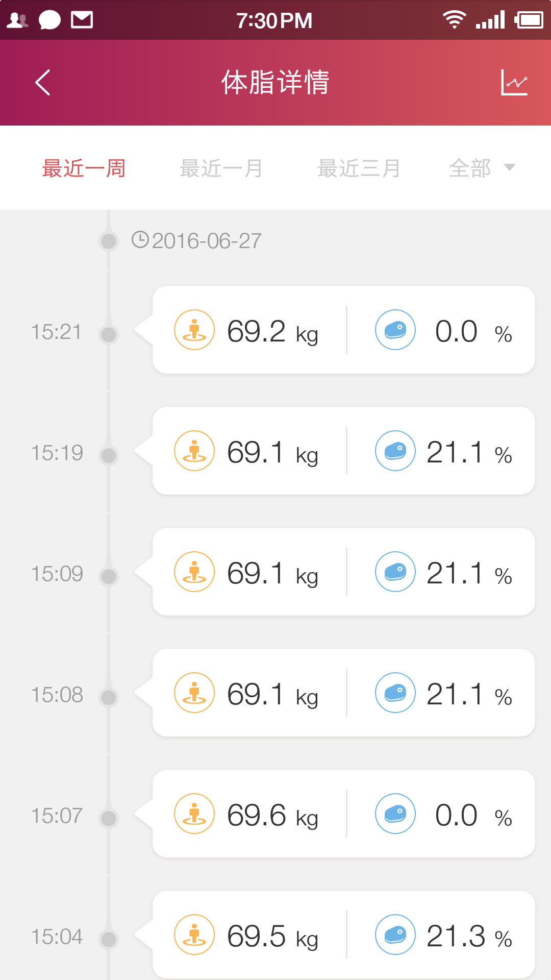Tap body fat icon on 15:04 record
551x980 pixels.
tap(395, 935)
